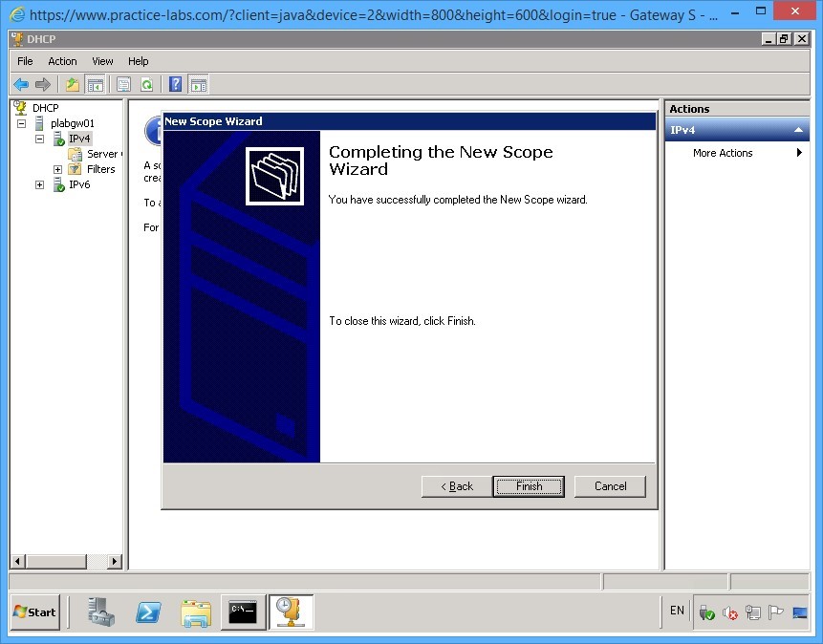Toggle the Action Pane toolbar icon
The image size is (823, 644).
pos(198,84)
